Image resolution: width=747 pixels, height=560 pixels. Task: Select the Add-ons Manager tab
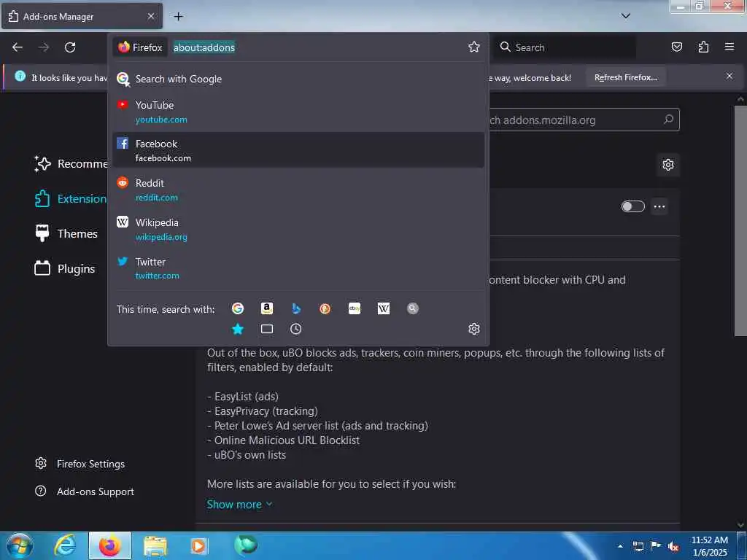(x=82, y=16)
